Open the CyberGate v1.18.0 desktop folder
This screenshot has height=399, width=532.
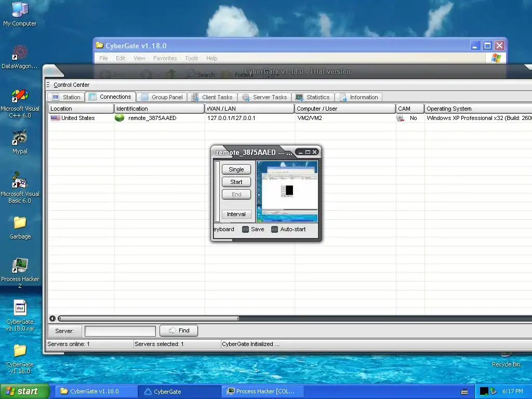pyautogui.click(x=20, y=358)
